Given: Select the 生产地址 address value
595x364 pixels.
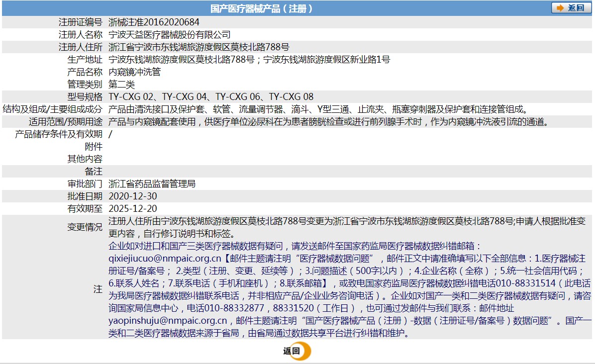Looking at the screenshot, I should click(x=249, y=60).
